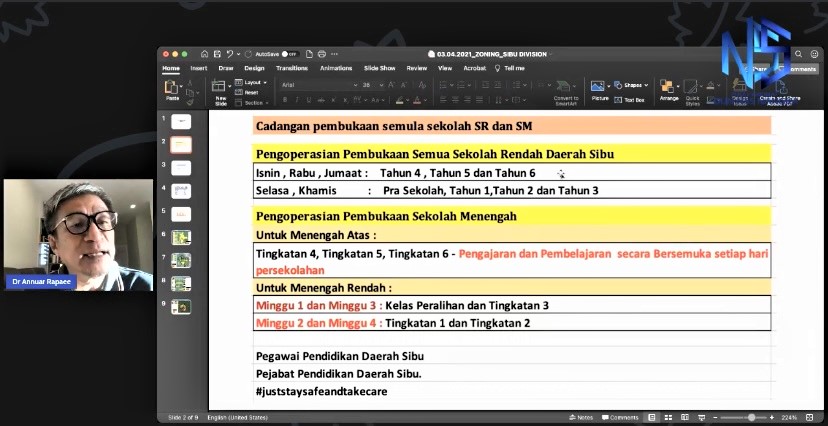Open the more options ellipsis in title bar
This screenshot has height=426, width=828.
(x=334, y=54)
